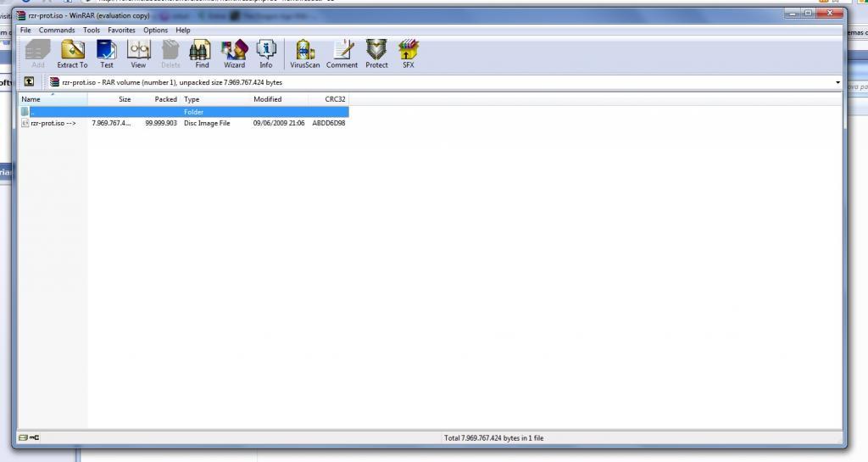Screen dimensions: 868x462
Task: Click the Delete toolbar icon
Action: click(170, 53)
